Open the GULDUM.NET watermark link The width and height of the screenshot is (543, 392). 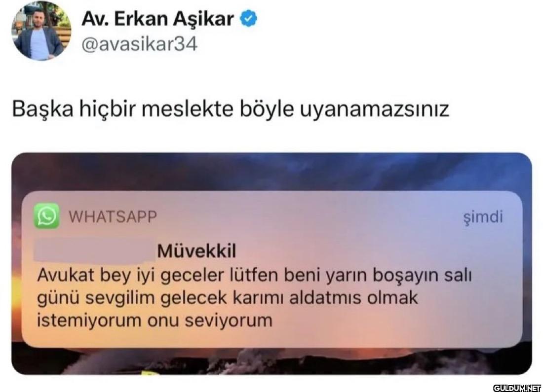[x=517, y=388]
